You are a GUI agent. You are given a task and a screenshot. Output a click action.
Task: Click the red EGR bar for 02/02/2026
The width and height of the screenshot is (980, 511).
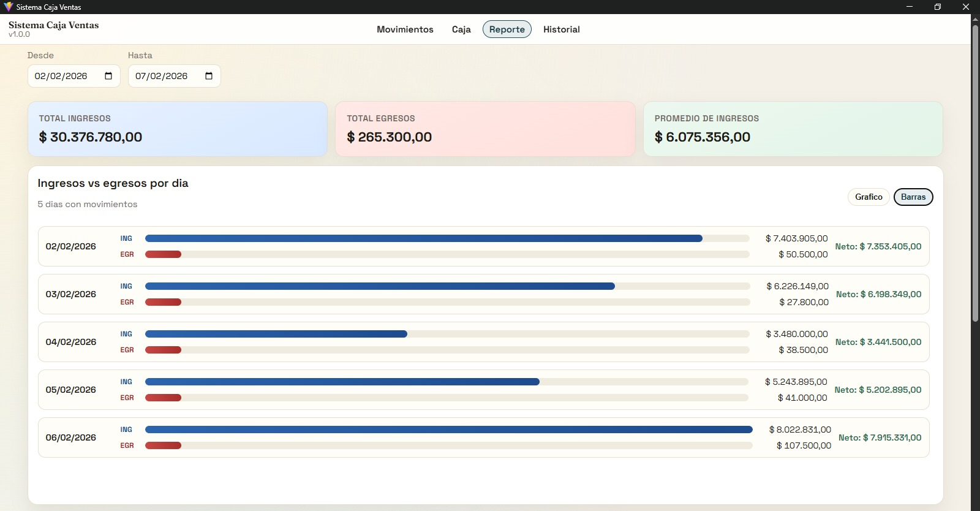coord(163,254)
